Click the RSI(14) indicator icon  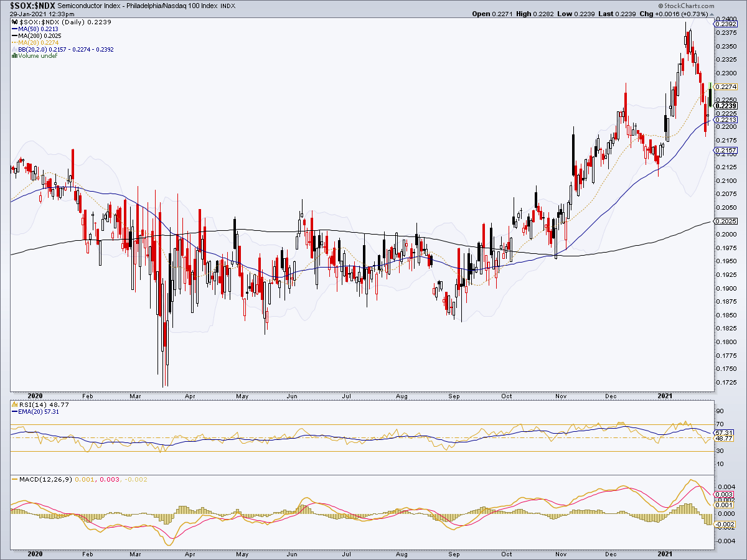[x=14, y=404]
